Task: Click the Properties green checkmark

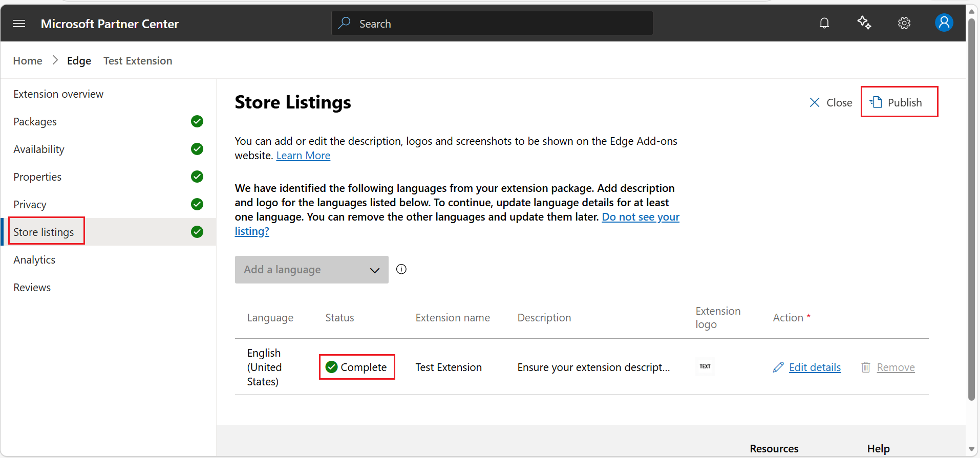Action: click(x=197, y=177)
